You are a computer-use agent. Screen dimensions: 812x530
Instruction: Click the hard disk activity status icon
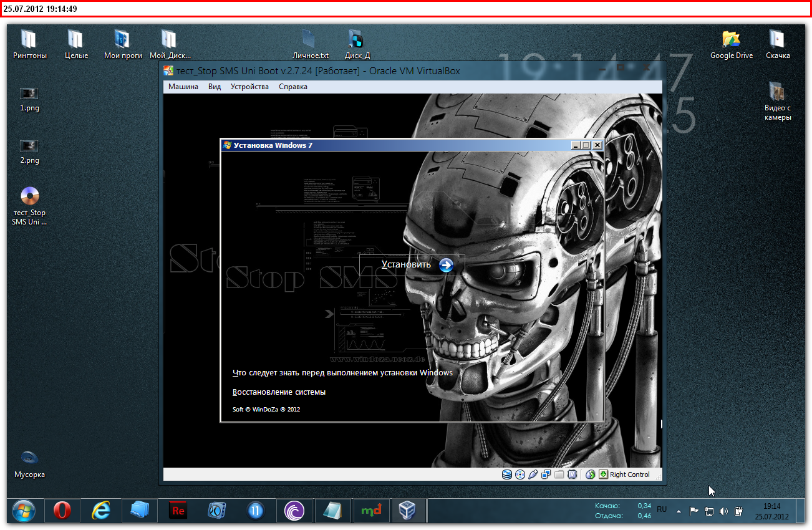(506, 475)
